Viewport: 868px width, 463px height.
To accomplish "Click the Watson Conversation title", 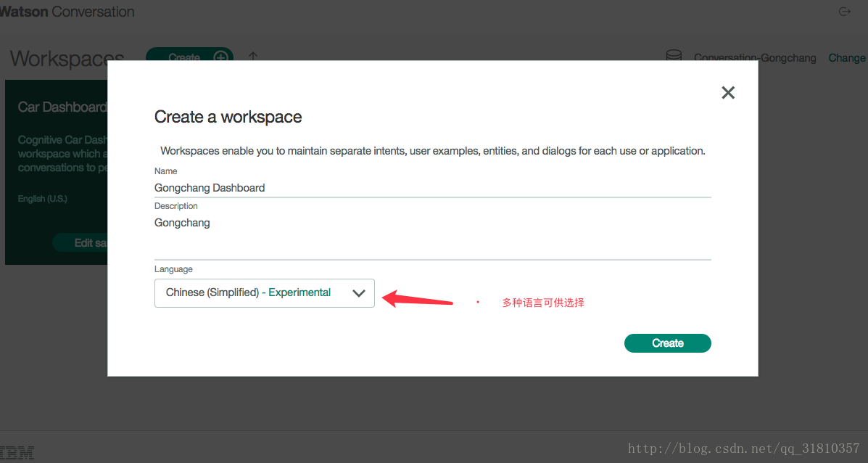I will (67, 12).
